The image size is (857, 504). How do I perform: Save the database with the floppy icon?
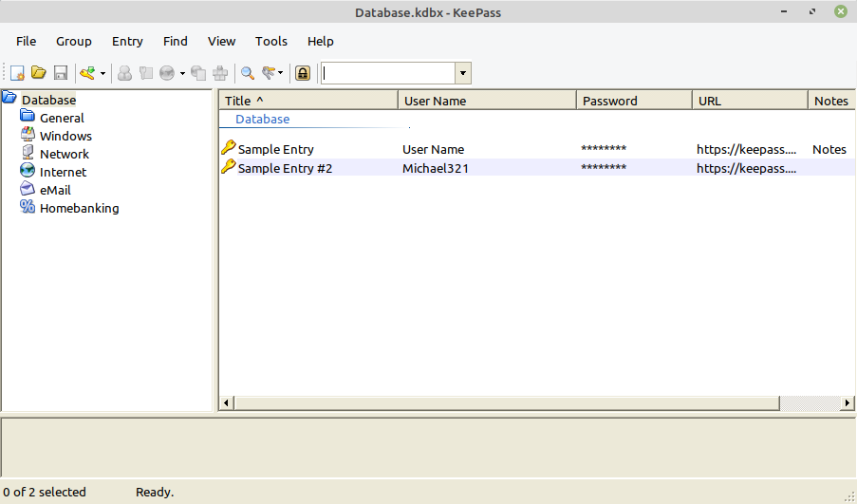(x=60, y=73)
